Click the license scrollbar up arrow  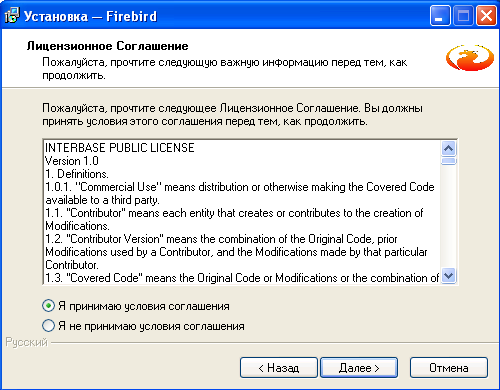tap(449, 148)
